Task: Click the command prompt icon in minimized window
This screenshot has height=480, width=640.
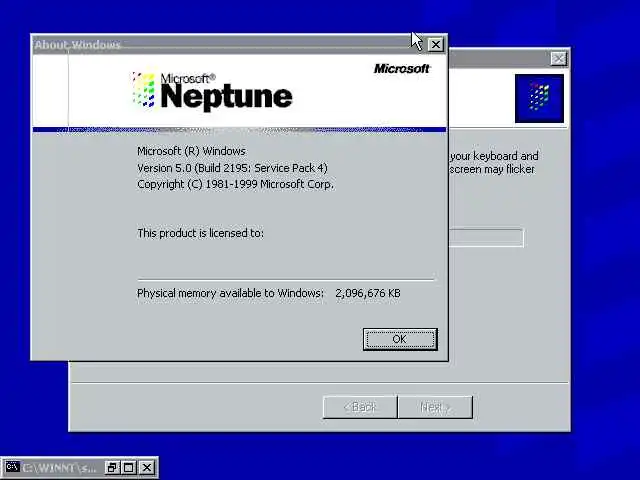Action: [12, 467]
